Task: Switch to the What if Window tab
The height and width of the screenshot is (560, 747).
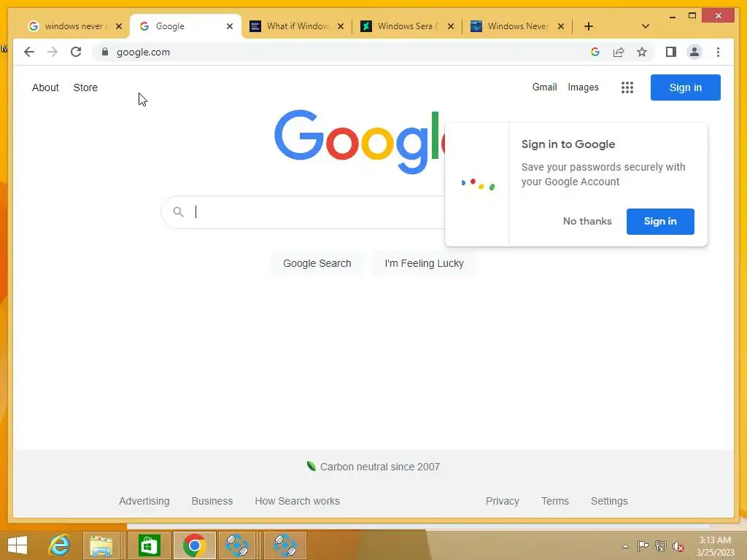Action: (298, 26)
